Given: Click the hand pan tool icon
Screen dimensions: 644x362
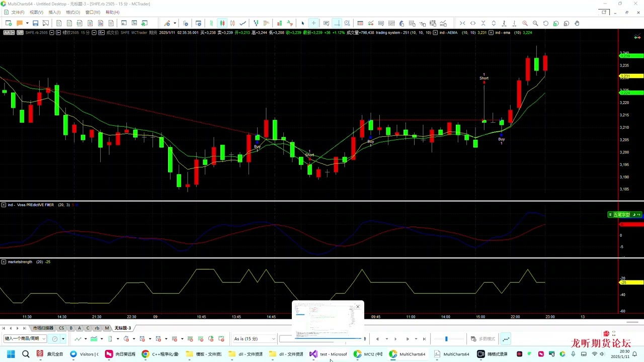Looking at the screenshot, I should tap(577, 23).
